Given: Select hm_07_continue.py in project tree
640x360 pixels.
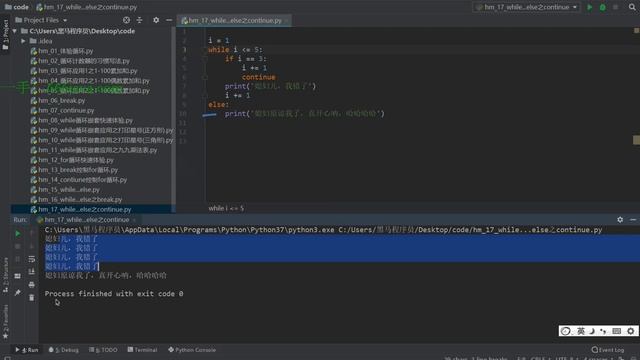Looking at the screenshot, I should pyautogui.click(x=66, y=110).
